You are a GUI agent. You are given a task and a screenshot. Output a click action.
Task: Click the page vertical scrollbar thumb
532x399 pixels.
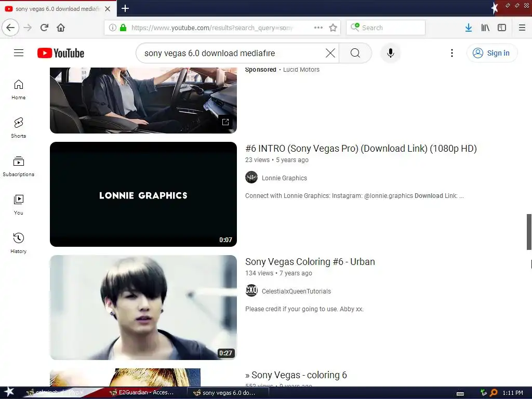[x=528, y=232]
